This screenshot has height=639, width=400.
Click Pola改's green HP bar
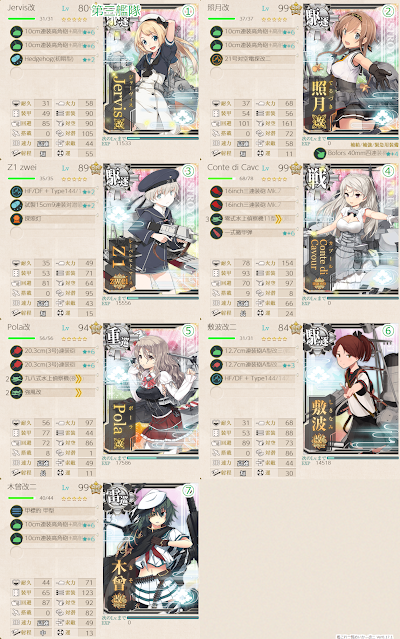(x=21, y=338)
